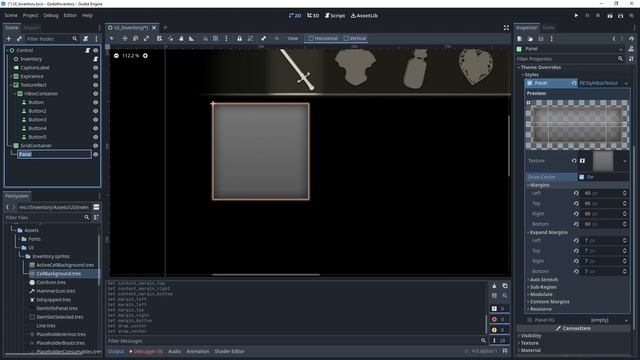This screenshot has height=360, width=640.
Task: Add a new node with the plus icon
Action: click(9, 39)
